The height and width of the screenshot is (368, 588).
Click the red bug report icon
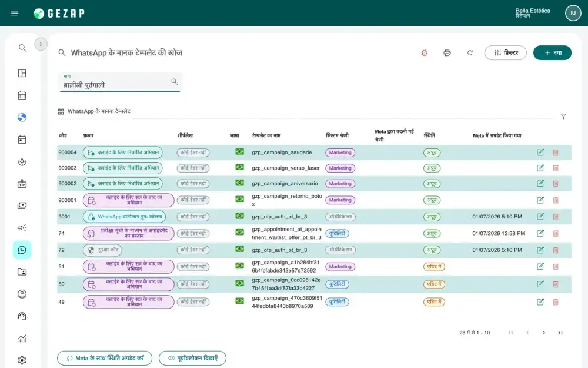424,53
